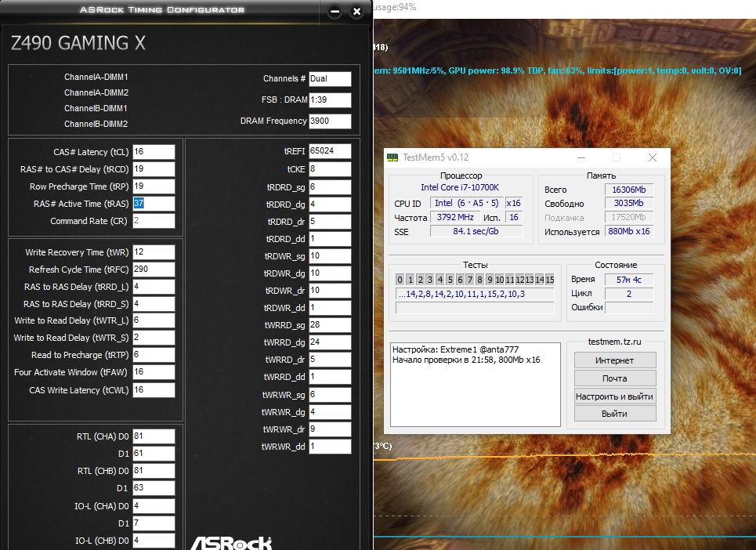Click the Настроить и выйти button
This screenshot has height=550, width=756.
[x=615, y=396]
